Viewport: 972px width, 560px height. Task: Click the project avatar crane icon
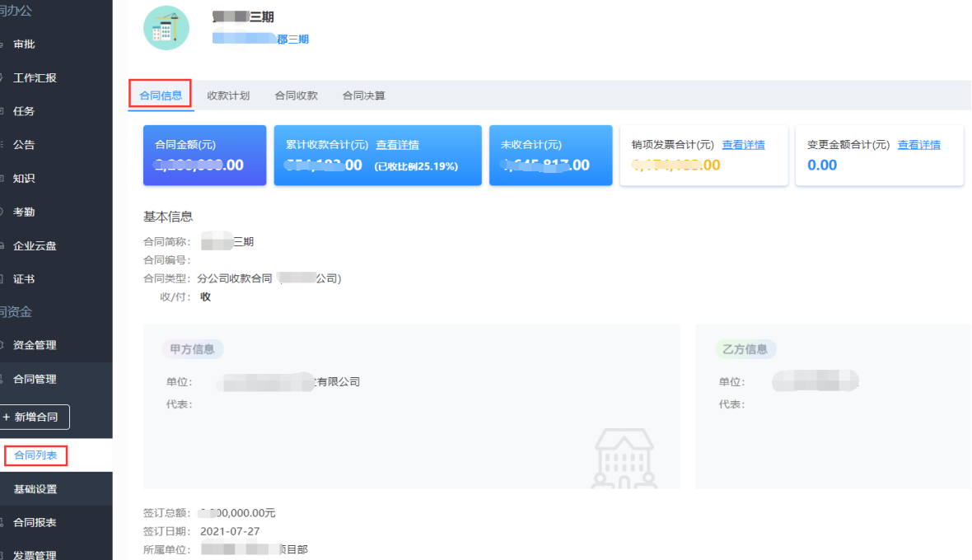coord(166,27)
